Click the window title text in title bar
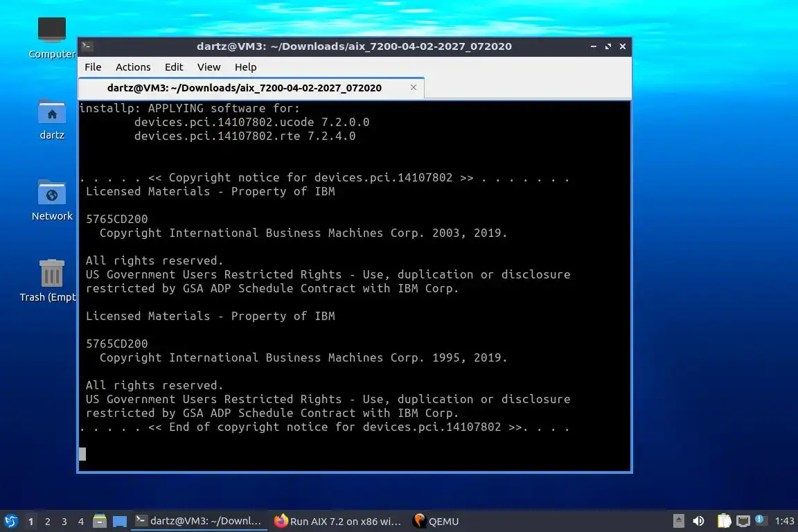This screenshot has width=798, height=532. pos(354,46)
